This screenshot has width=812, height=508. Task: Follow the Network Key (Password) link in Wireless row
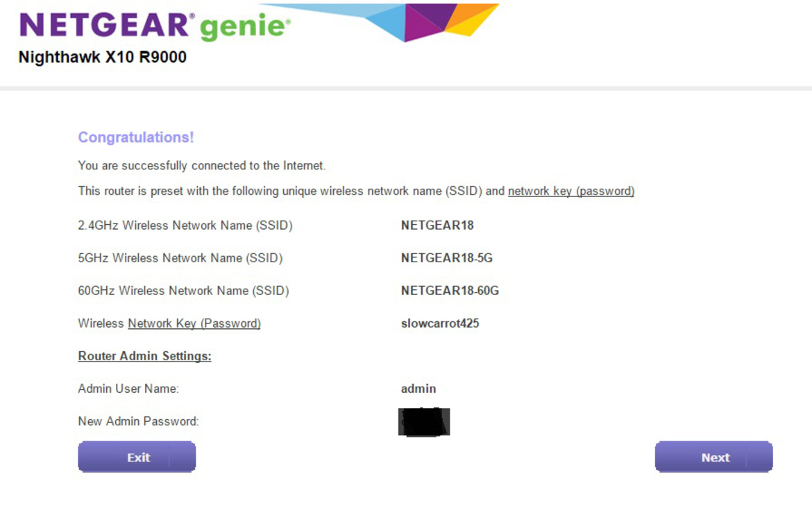click(194, 323)
